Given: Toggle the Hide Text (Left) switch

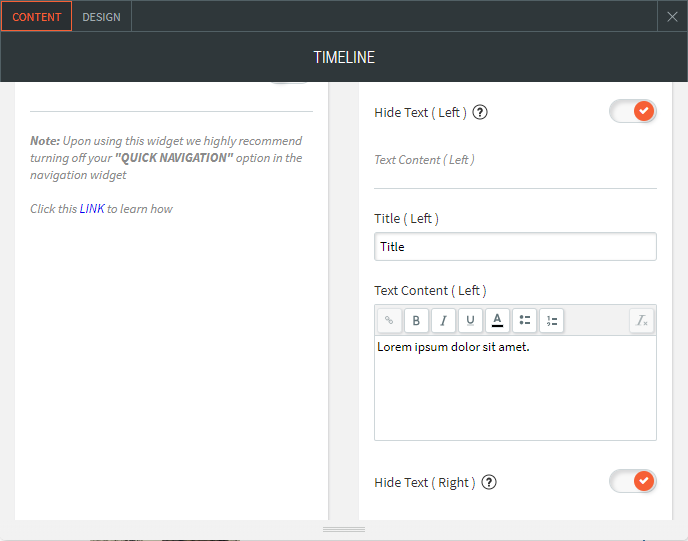Looking at the screenshot, I should coord(632,111).
